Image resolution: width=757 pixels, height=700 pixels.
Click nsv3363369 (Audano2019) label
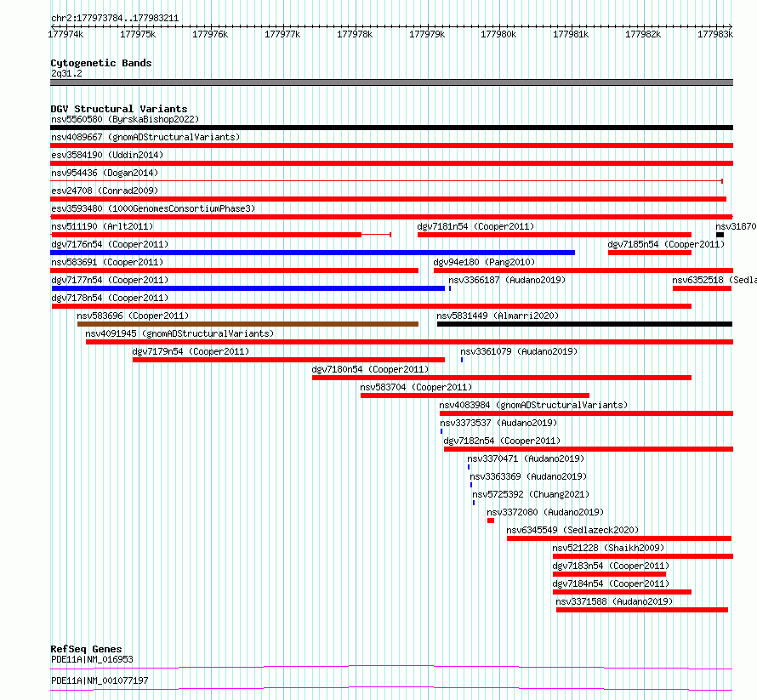click(529, 476)
